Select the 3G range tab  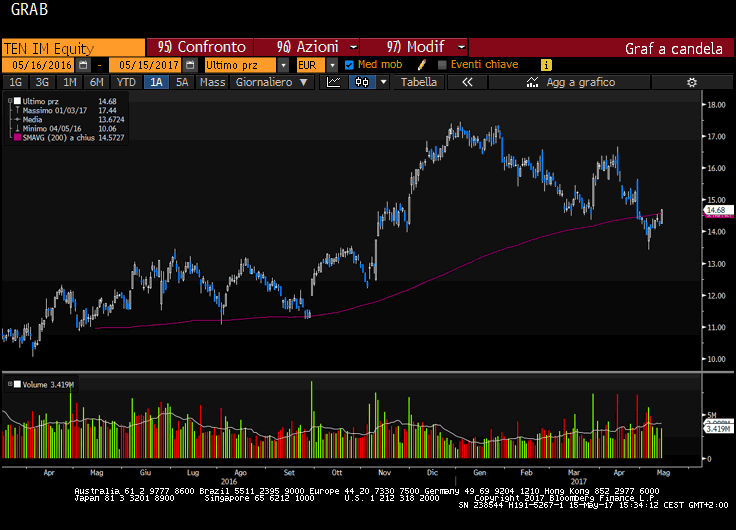point(42,82)
